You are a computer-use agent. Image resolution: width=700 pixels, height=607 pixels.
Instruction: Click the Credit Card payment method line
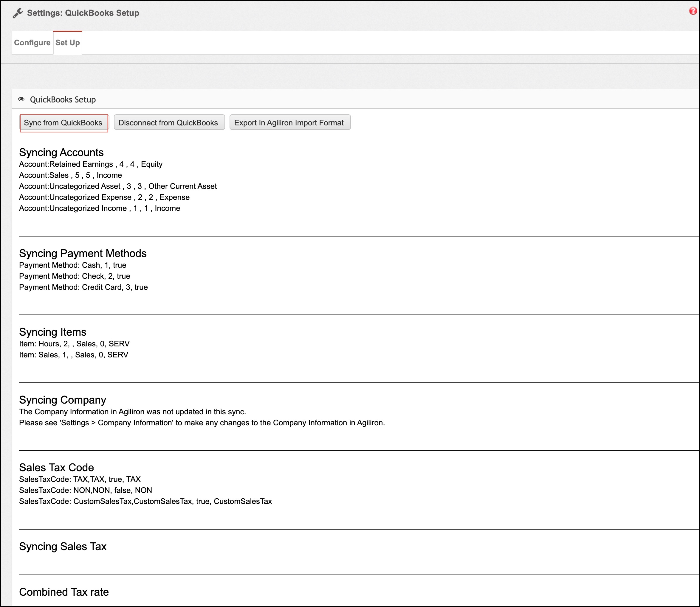click(83, 287)
